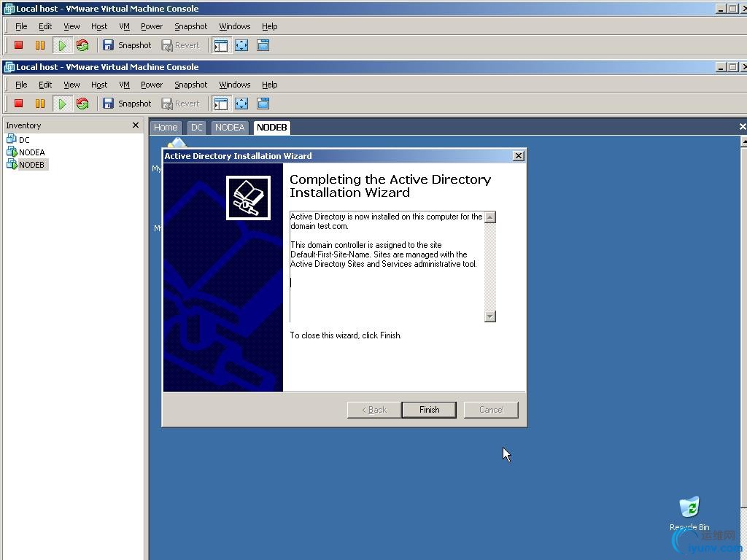Click the suspend (pause) icon in front console window
This screenshot has height=560, width=747.
pos(40,104)
